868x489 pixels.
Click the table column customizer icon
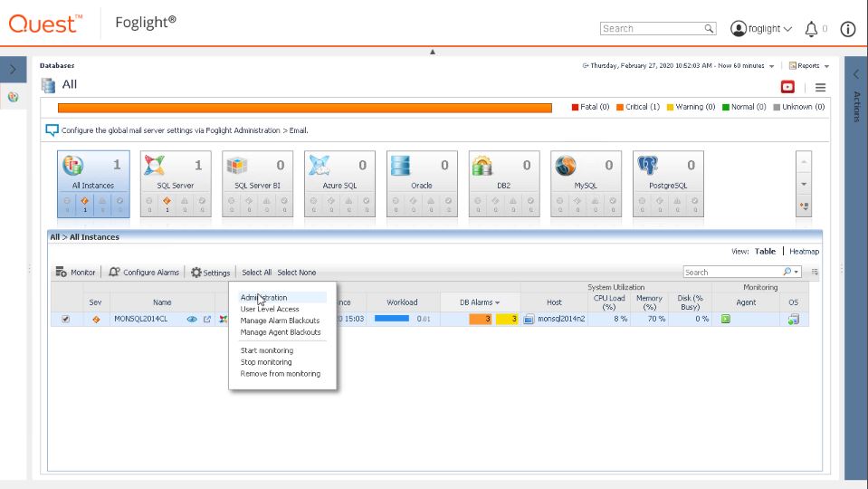815,272
